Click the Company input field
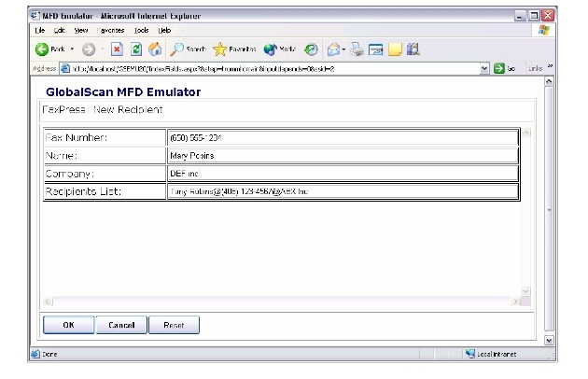Viewport: 588px width, 379px height. (x=343, y=174)
